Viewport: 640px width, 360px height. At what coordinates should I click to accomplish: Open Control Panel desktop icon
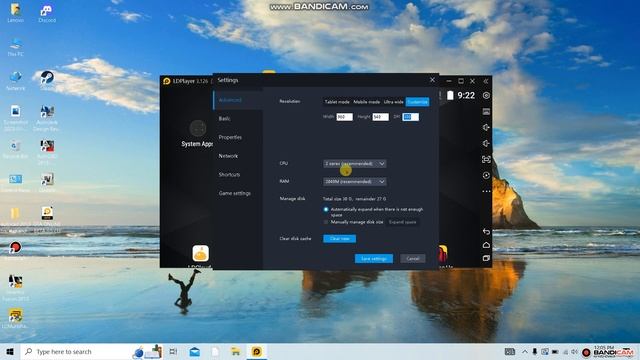tap(15, 183)
